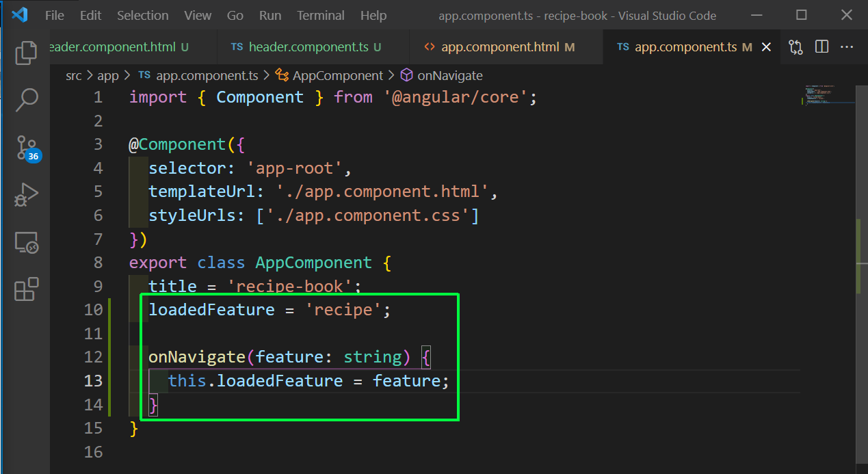868x474 pixels.
Task: Split the editor to the right
Action: tap(822, 47)
